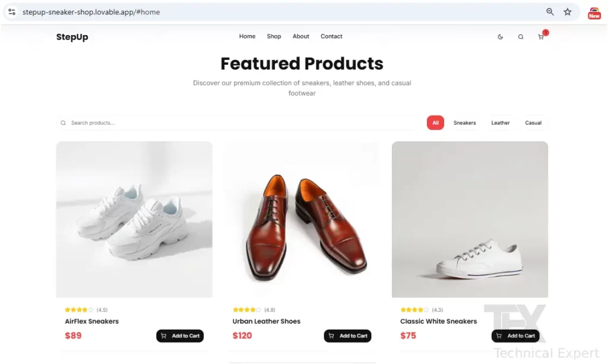Select the All products filter
The image size is (608, 364).
point(435,122)
